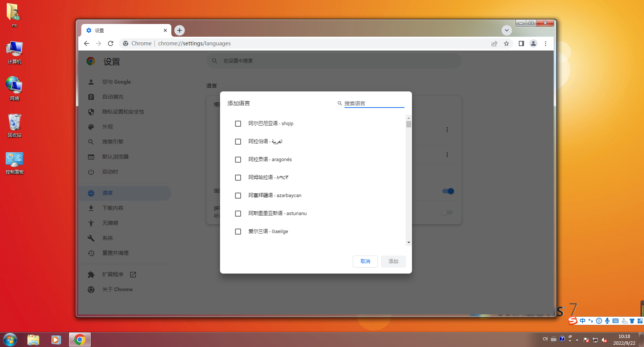Screen dimensions: 644x347
Task: Open the 计算机 desktop icon
Action: click(x=15, y=53)
